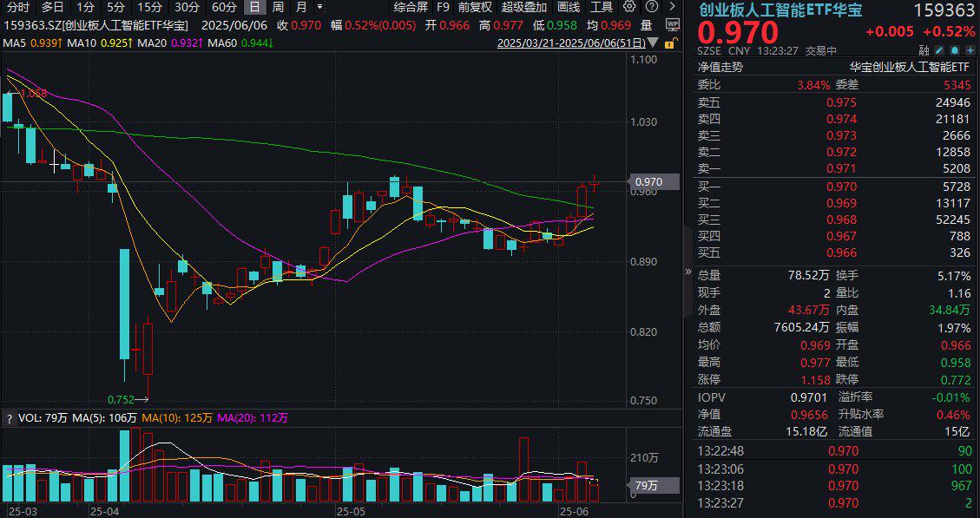Click the 卖三 price 0.973 row

(x=834, y=135)
